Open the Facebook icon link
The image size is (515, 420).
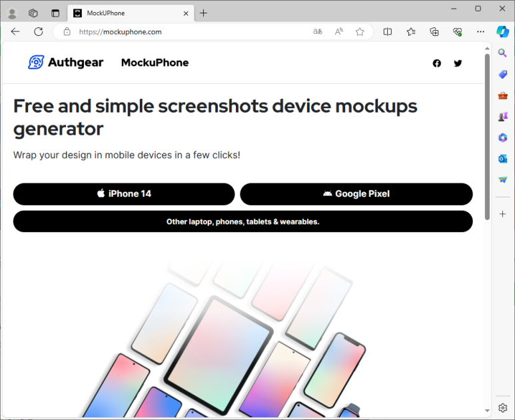coord(437,63)
